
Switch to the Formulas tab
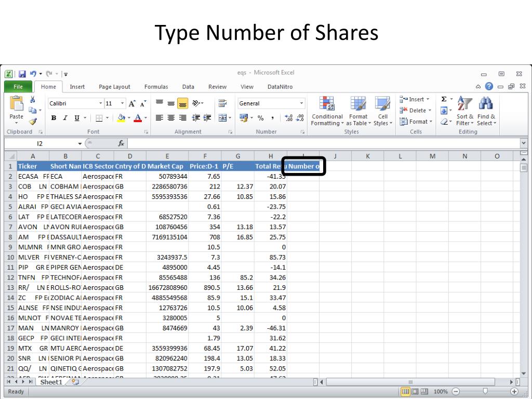(x=156, y=87)
